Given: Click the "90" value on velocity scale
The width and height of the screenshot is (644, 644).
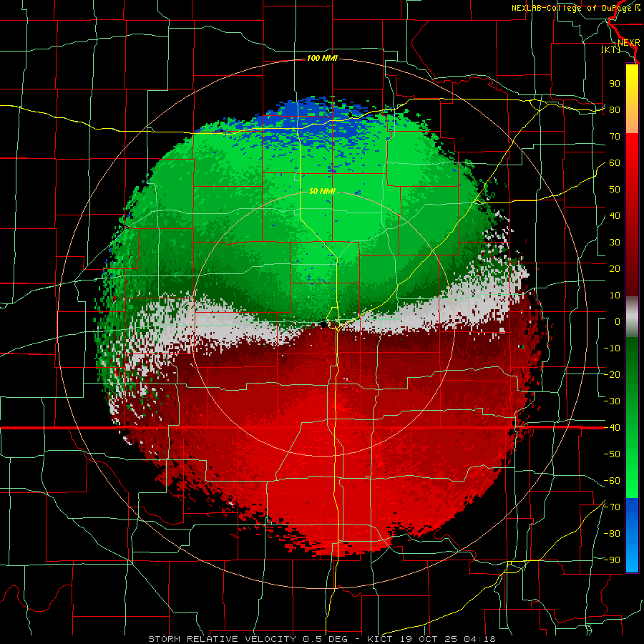Looking at the screenshot, I should click(615, 84).
